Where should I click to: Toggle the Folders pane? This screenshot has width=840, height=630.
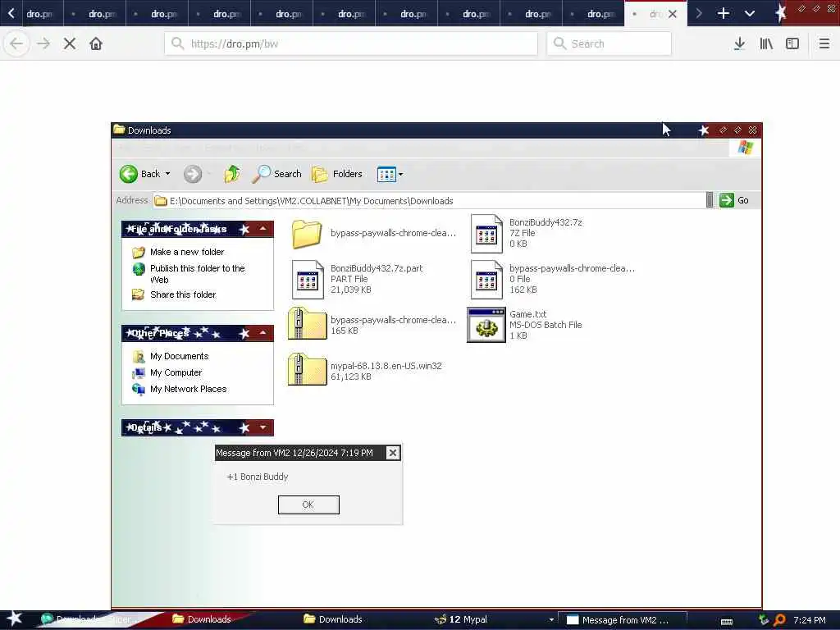coord(337,174)
